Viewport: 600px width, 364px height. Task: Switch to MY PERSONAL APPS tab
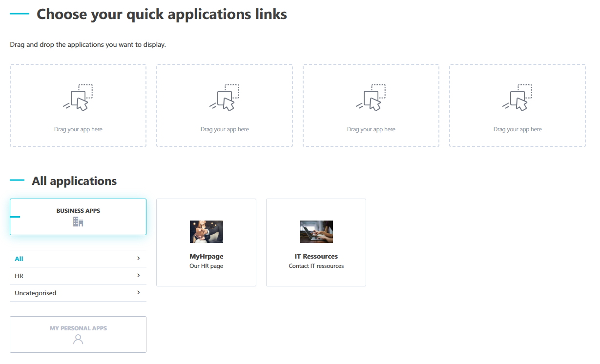pos(78,334)
